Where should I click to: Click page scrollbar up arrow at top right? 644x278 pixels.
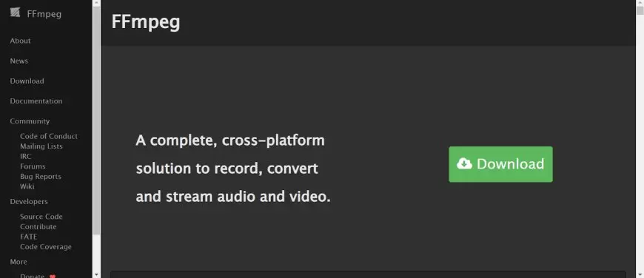click(640, 3)
